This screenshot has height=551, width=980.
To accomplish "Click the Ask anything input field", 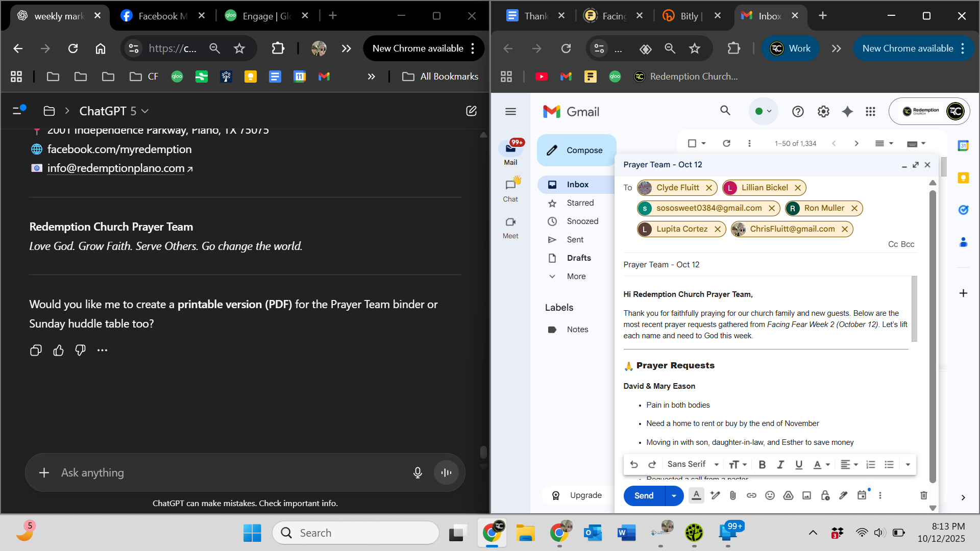I will [230, 473].
